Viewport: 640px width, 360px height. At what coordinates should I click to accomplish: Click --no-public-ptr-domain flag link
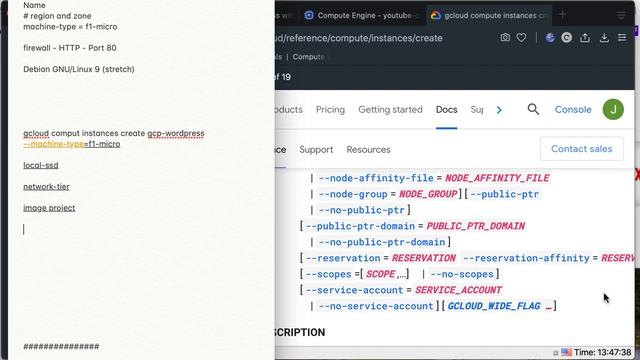pos(382,242)
